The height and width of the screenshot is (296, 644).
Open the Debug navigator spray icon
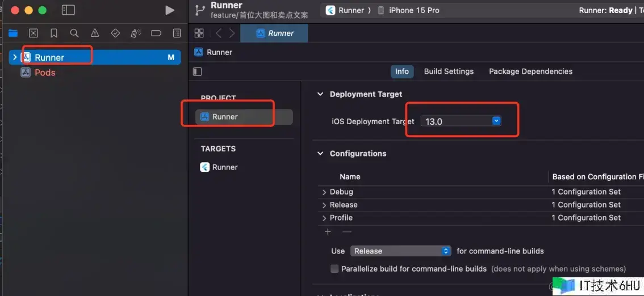pyautogui.click(x=136, y=33)
